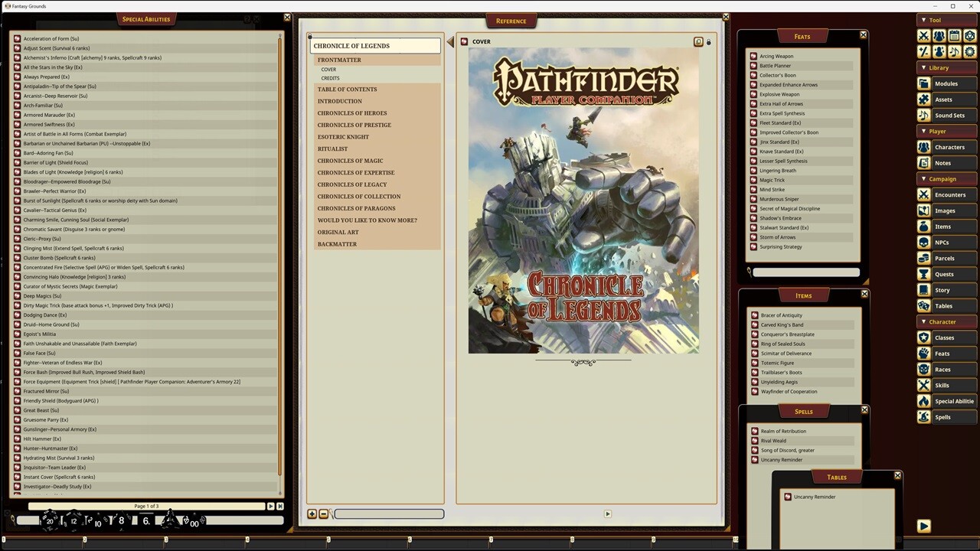Open the Options gear in the Tool section
Viewport: 980px width, 551px height.
click(969, 51)
